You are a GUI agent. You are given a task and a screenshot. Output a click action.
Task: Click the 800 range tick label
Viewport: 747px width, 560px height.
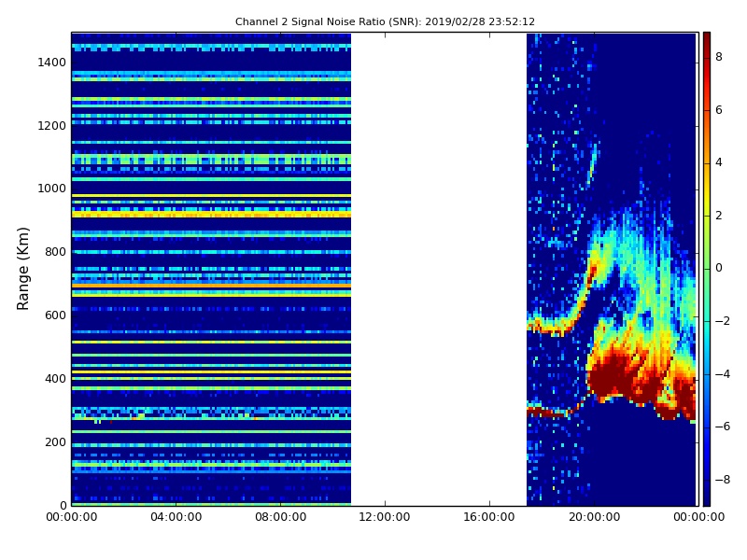point(55,252)
